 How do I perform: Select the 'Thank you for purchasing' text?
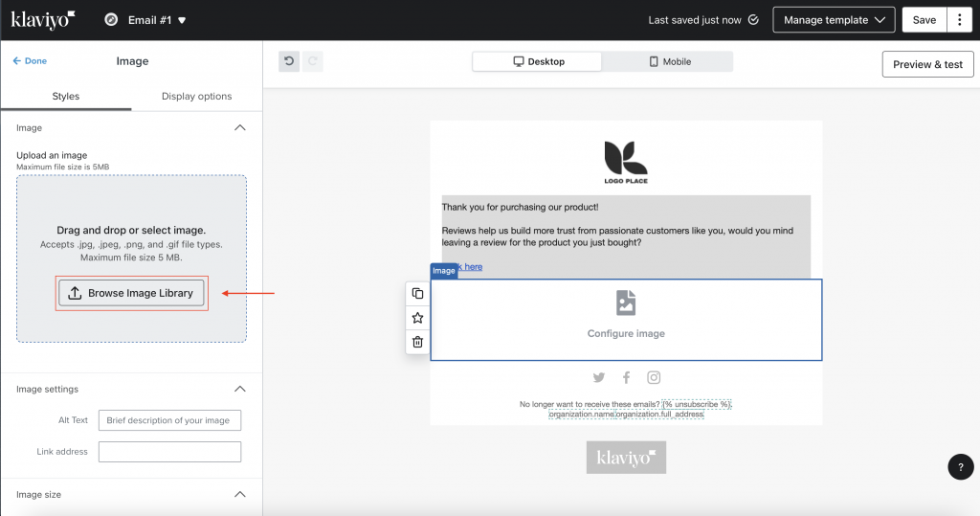click(x=520, y=207)
